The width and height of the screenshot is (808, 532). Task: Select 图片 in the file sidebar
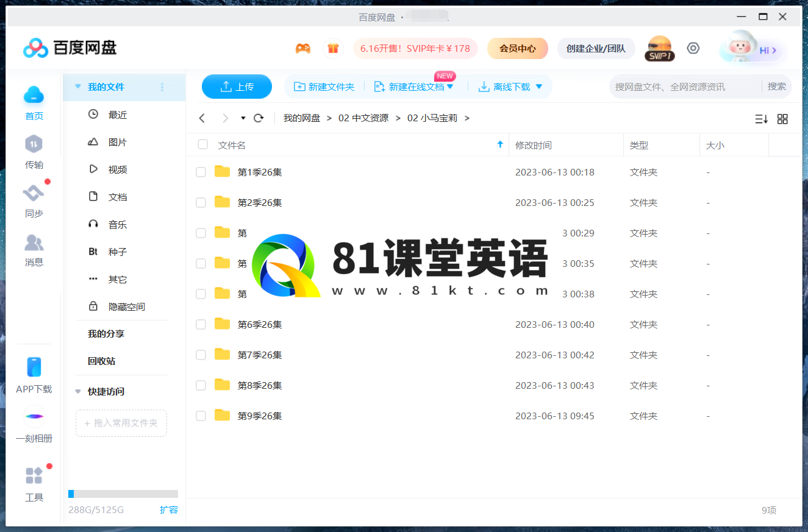coord(118,142)
